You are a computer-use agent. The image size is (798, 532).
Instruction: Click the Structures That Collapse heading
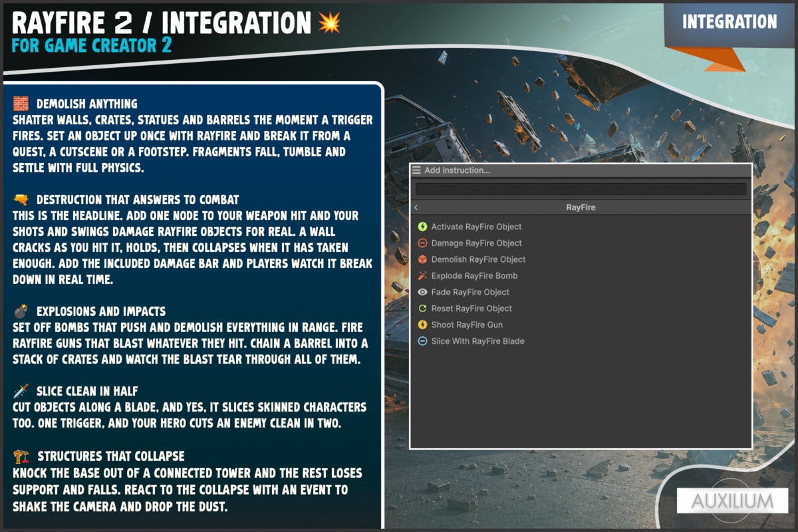tap(111, 456)
